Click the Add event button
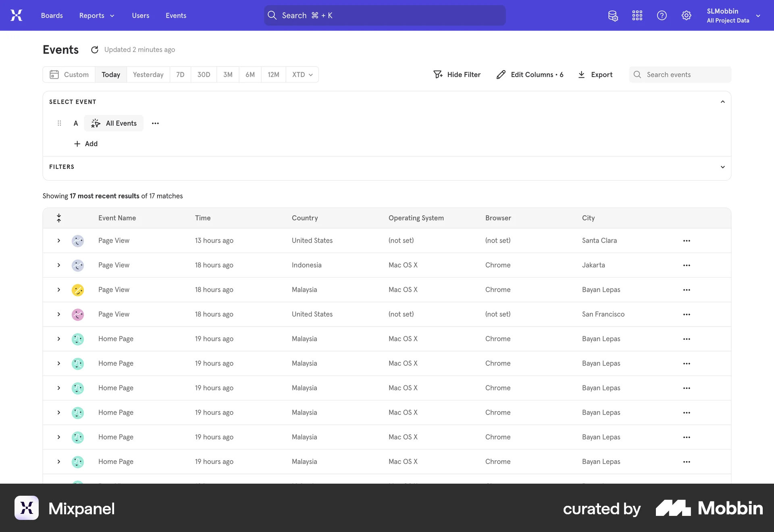This screenshot has height=532, width=774. point(85,143)
